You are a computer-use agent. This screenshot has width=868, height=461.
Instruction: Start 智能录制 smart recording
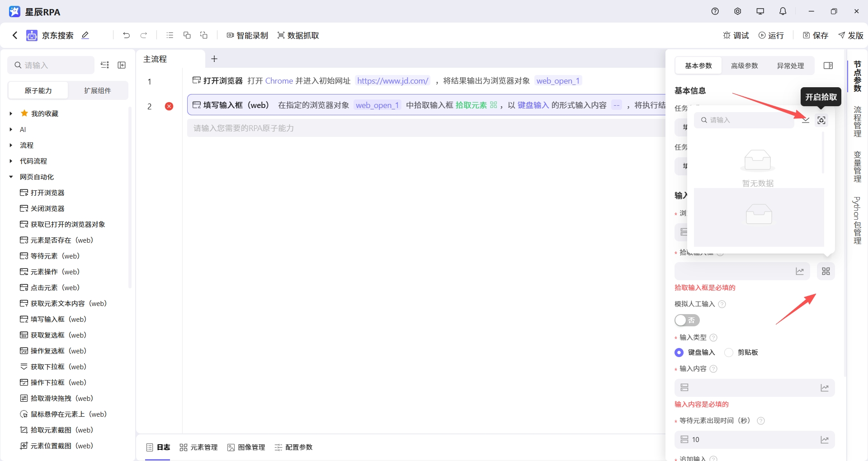click(x=247, y=35)
